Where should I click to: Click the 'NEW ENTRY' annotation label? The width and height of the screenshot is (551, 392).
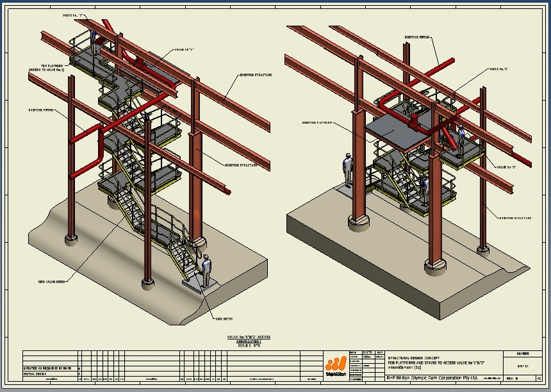pyautogui.click(x=223, y=318)
